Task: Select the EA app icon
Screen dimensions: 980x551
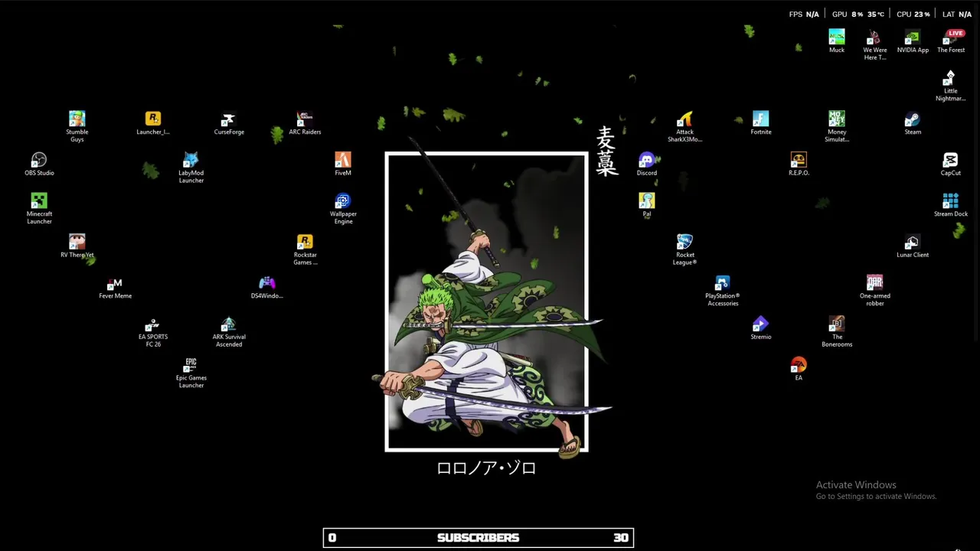Action: 799,369
